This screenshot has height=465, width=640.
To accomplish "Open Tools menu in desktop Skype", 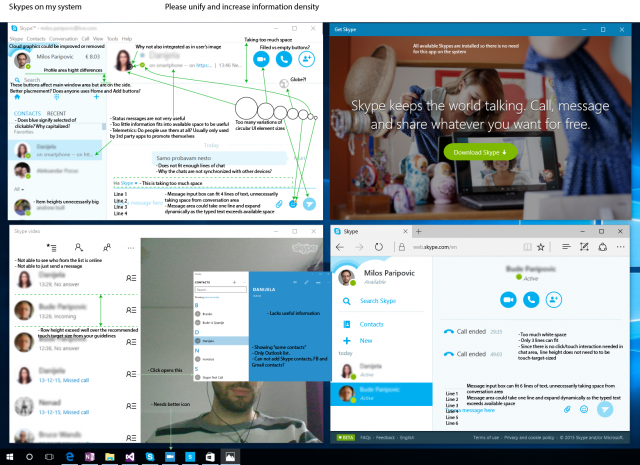I will [113, 39].
